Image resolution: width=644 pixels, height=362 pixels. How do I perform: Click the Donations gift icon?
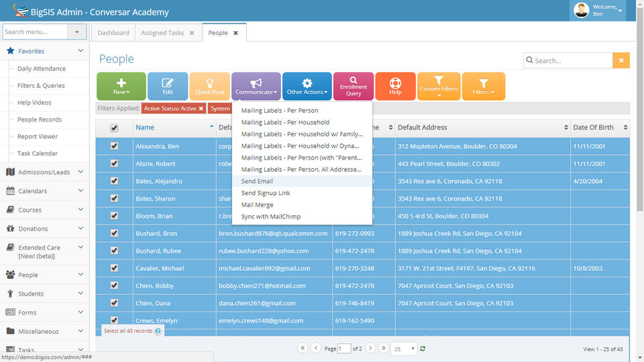[10, 228]
